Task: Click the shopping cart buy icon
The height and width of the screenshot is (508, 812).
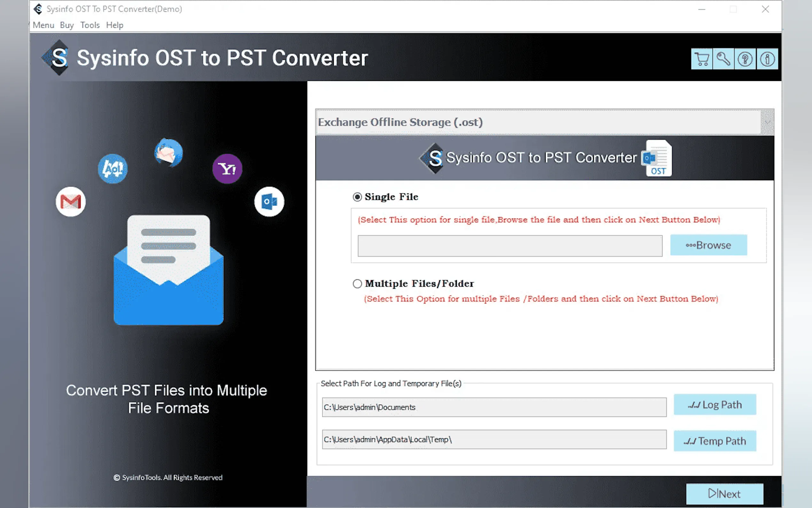Action: click(701, 59)
